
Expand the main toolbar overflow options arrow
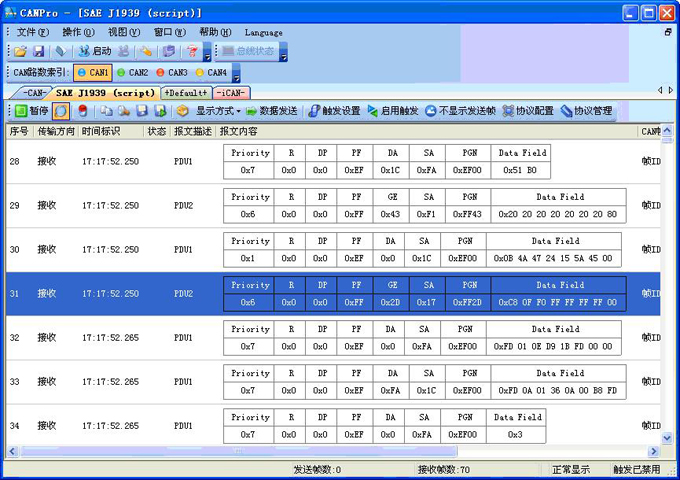[209, 56]
